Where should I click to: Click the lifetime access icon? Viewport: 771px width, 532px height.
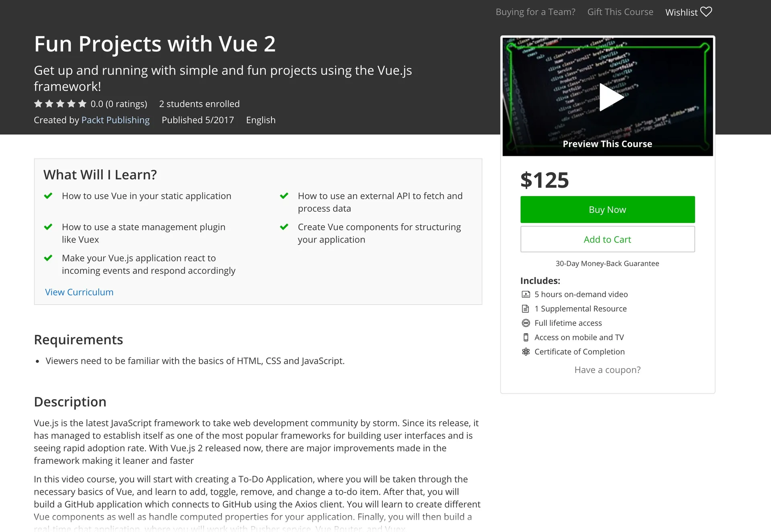(x=526, y=323)
